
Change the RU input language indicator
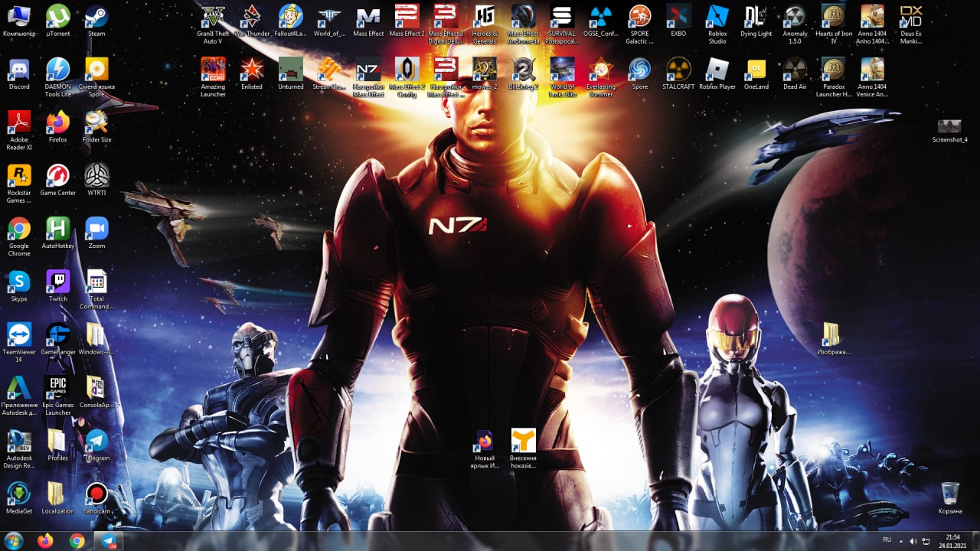point(887,540)
